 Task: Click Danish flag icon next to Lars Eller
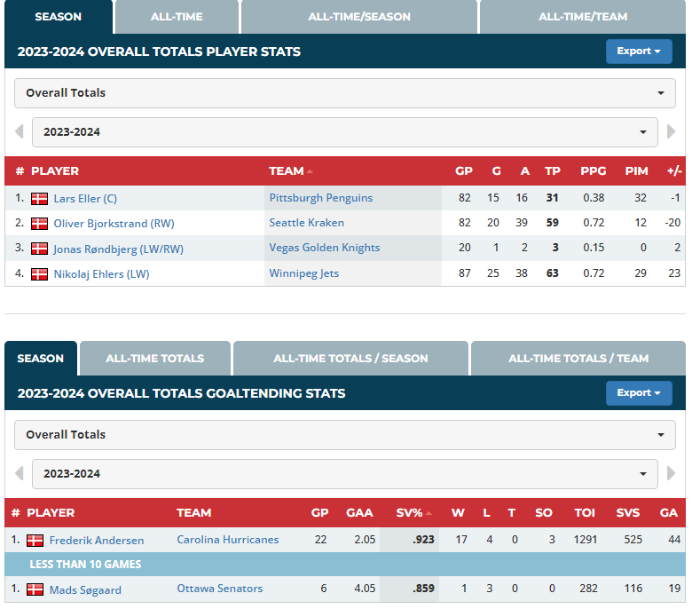pyautogui.click(x=40, y=199)
